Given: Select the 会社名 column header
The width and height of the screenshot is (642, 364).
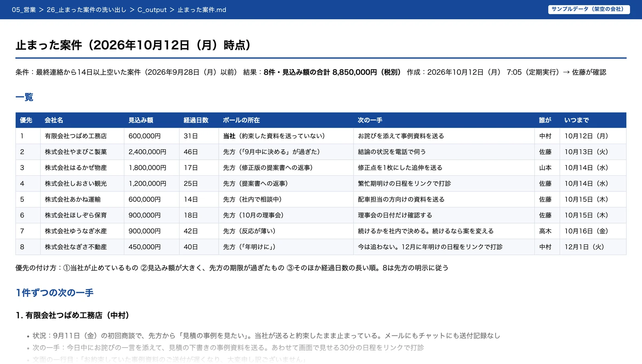Looking at the screenshot, I should [x=82, y=120].
